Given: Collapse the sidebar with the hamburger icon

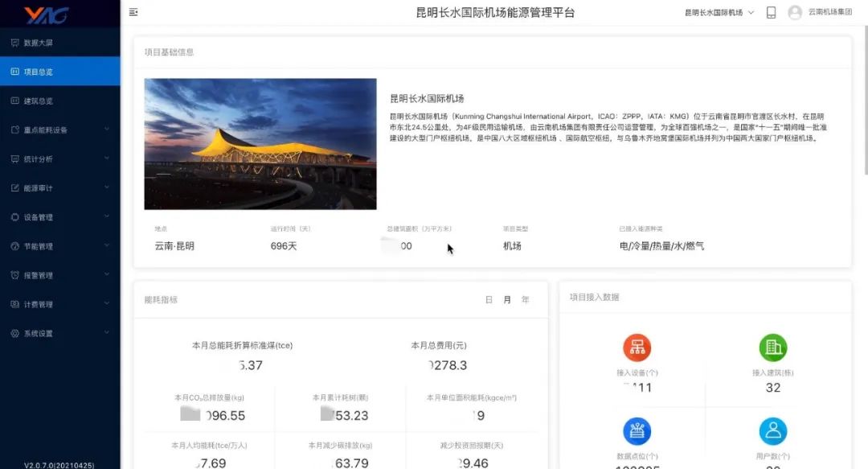Looking at the screenshot, I should [133, 12].
